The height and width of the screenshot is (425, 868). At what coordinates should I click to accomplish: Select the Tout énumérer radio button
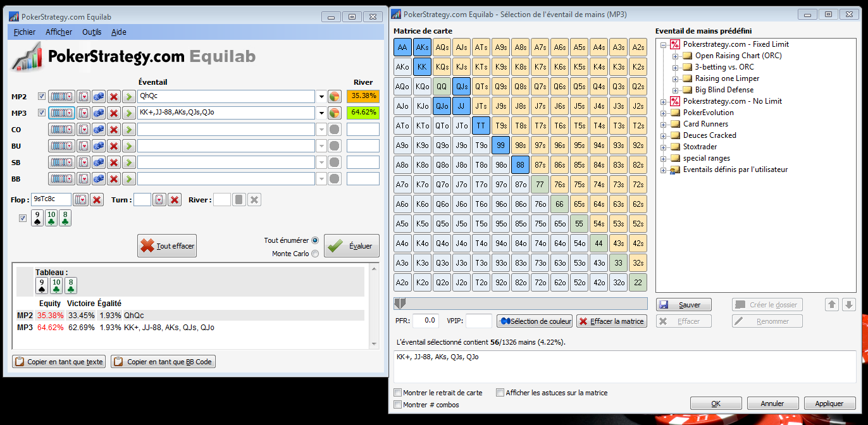[x=315, y=240]
